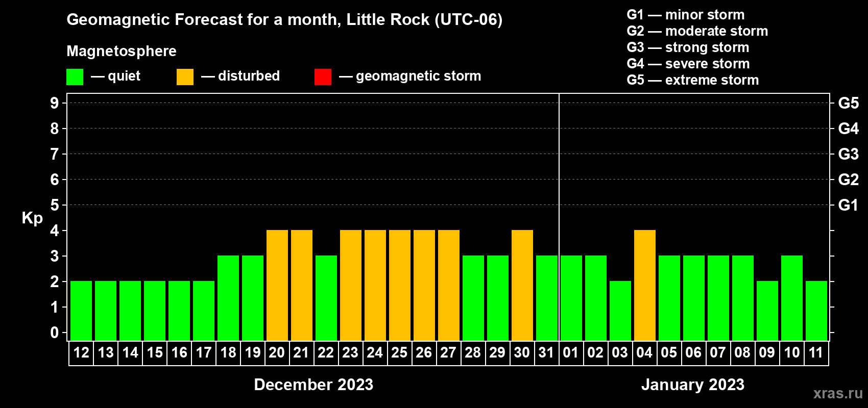Click the December 21 orange bar
This screenshot has height=408, width=868.
[x=302, y=285]
